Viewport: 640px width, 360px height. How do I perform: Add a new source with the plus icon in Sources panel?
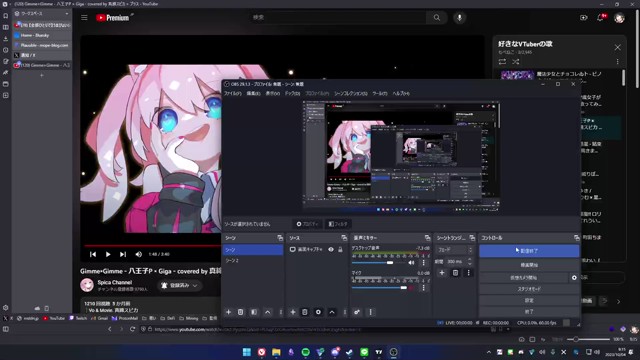tap(293, 312)
